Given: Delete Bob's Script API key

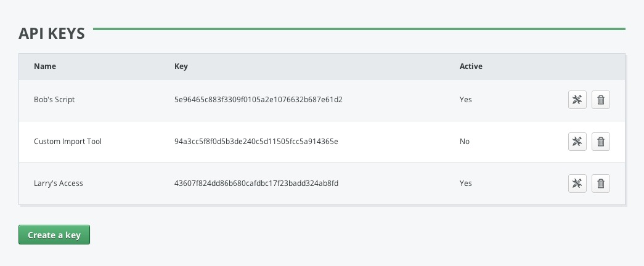Looking at the screenshot, I should (601, 100).
